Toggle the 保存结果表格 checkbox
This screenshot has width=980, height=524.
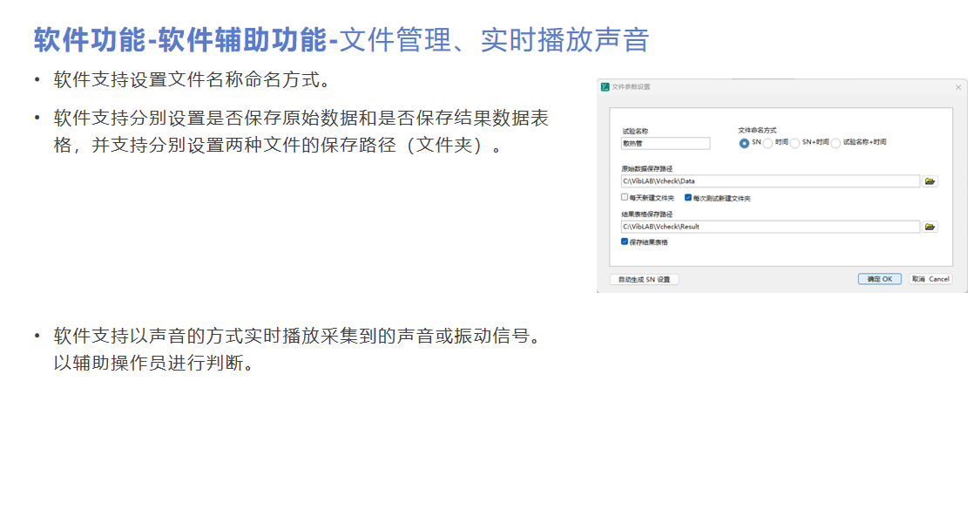(x=625, y=242)
